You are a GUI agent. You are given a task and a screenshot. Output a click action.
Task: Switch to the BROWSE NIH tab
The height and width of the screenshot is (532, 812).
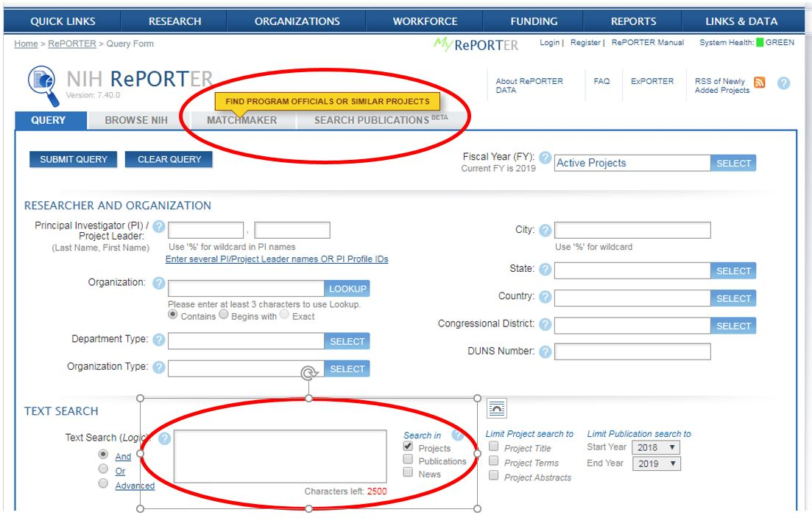click(136, 120)
